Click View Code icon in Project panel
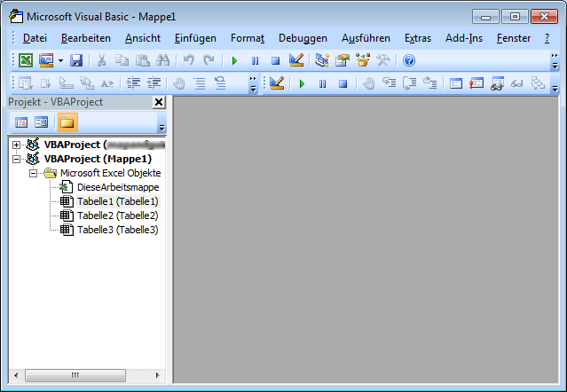567x392 pixels. pos(21,122)
